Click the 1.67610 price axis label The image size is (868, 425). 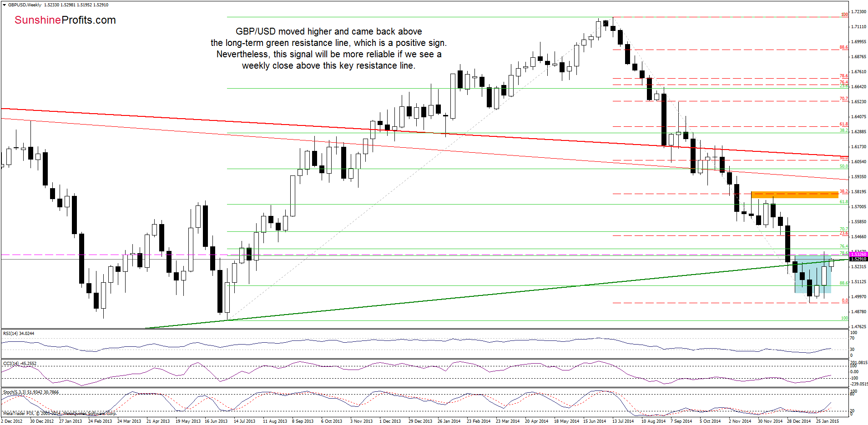(859, 72)
